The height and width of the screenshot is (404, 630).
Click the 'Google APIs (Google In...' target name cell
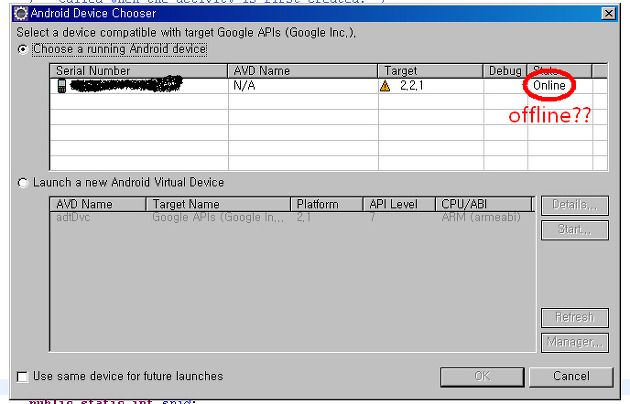click(x=218, y=217)
